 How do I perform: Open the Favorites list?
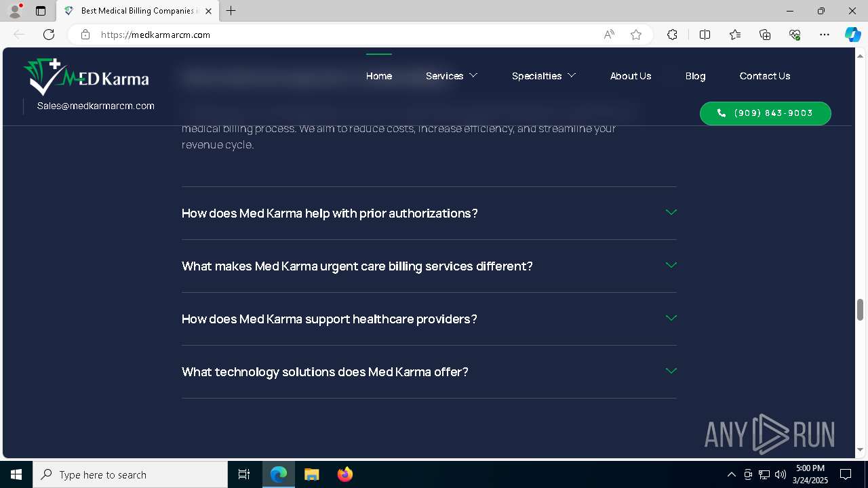point(735,35)
